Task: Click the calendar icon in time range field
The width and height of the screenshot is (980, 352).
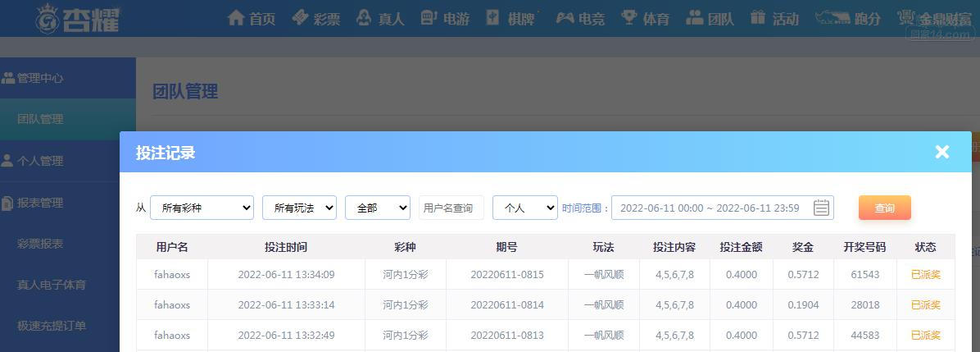Action: [821, 208]
